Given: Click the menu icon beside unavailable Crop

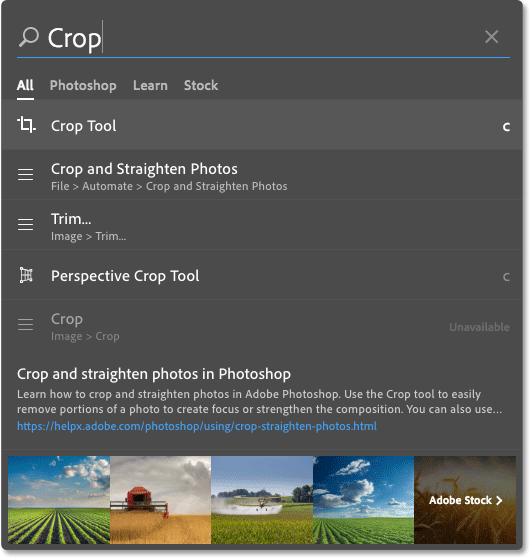Looking at the screenshot, I should click(26, 325).
